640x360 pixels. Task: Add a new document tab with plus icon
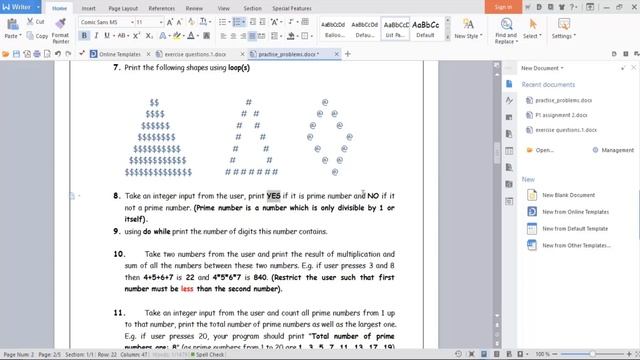pos(348,54)
